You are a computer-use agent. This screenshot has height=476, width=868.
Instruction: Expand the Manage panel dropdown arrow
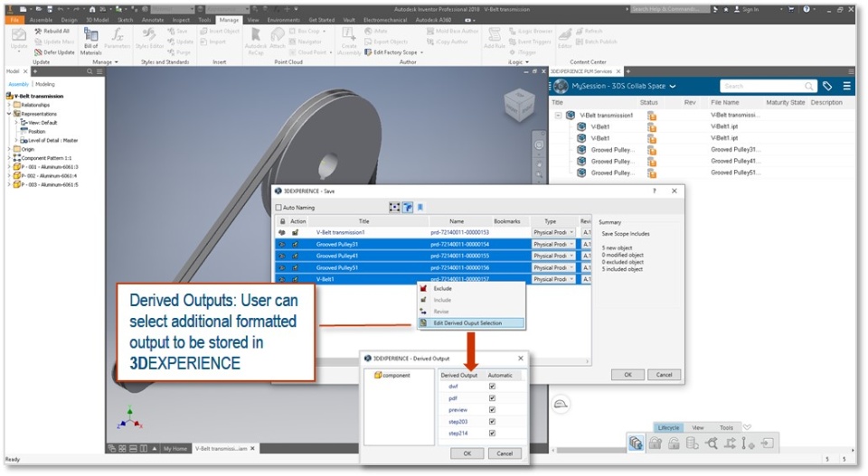coord(117,62)
